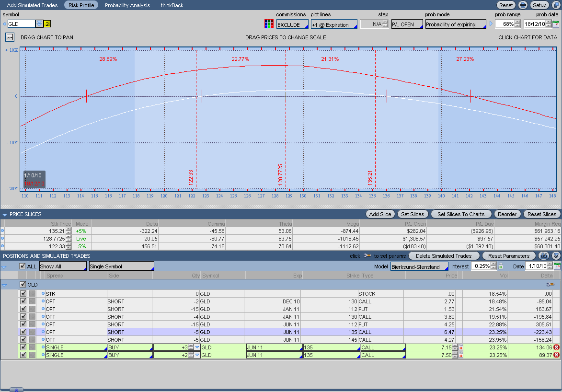
Task: Click the GLD symbol input field
Action: [x=22, y=24]
